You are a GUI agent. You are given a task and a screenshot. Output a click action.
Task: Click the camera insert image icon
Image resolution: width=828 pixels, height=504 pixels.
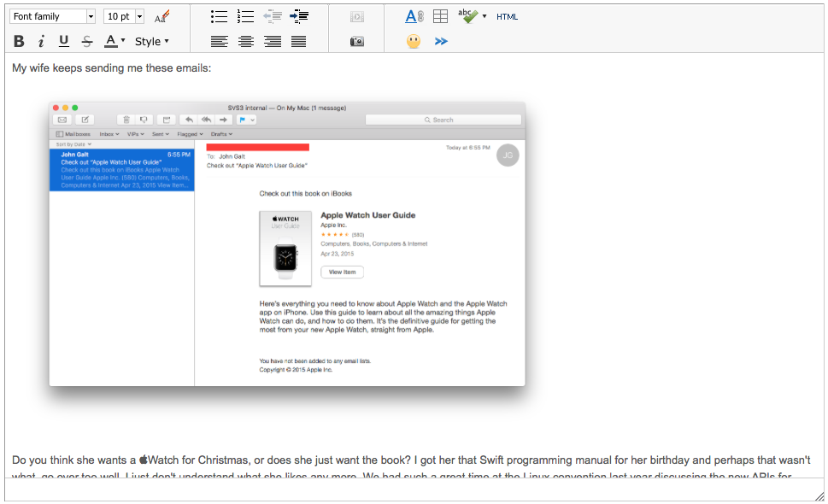pyautogui.click(x=357, y=41)
